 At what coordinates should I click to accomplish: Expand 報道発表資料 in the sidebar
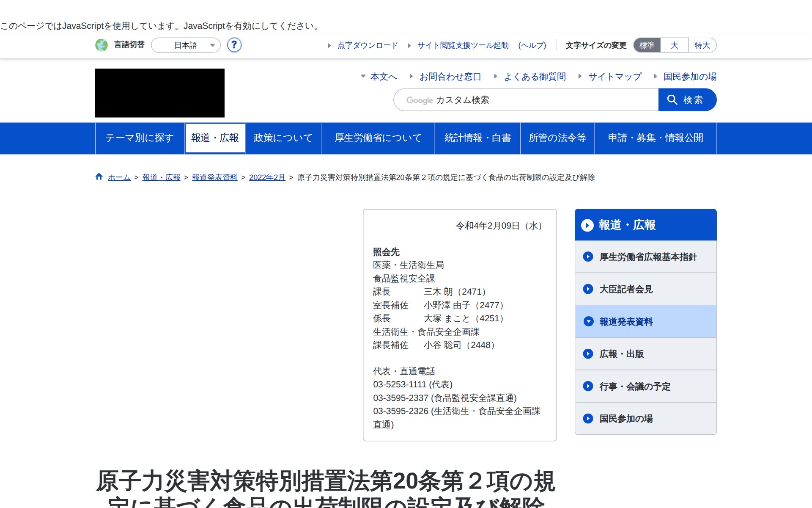coord(626,322)
